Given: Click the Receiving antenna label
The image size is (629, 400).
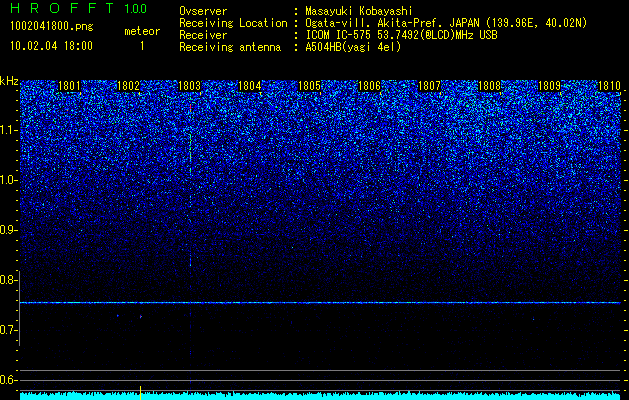Looking at the screenshot, I should coord(230,47).
